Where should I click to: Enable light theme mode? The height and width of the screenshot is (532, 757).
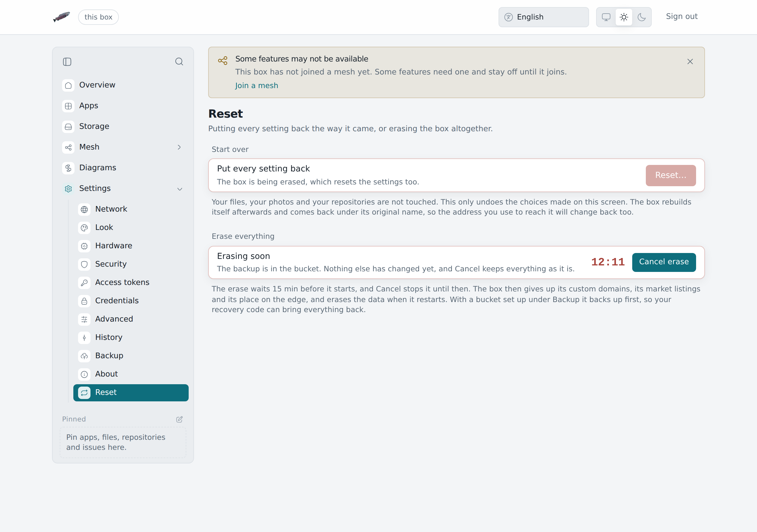coord(624,17)
